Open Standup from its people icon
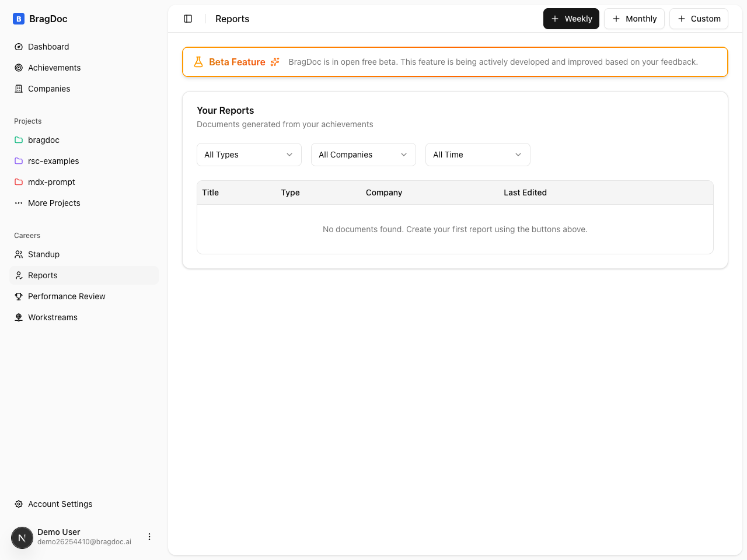The height and width of the screenshot is (560, 747). [x=19, y=254]
